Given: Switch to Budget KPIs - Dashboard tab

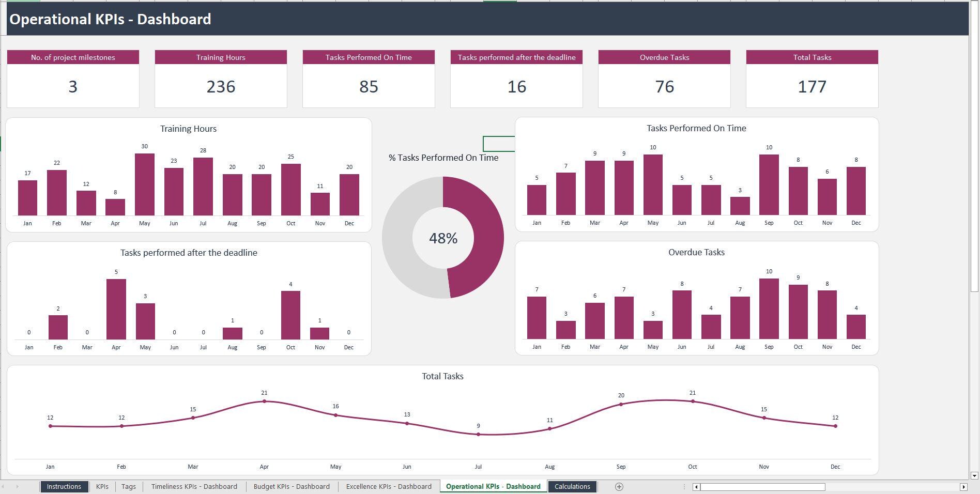Looking at the screenshot, I should coord(292,486).
